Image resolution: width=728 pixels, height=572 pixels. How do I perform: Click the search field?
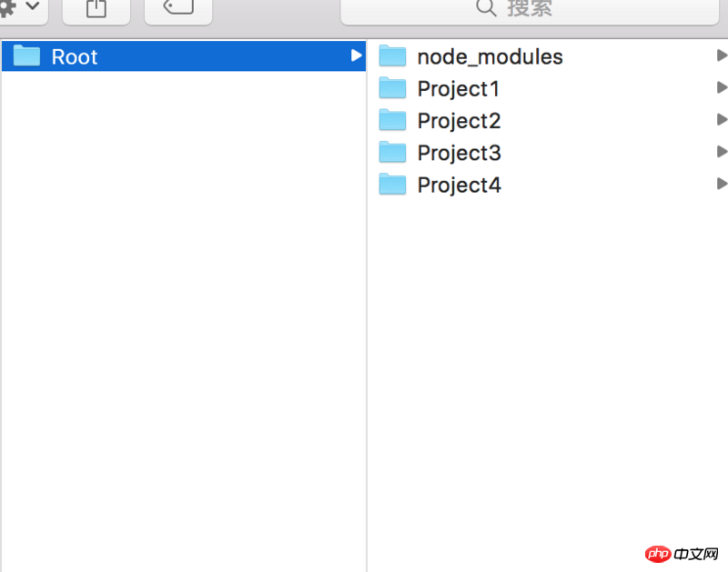pos(533,9)
